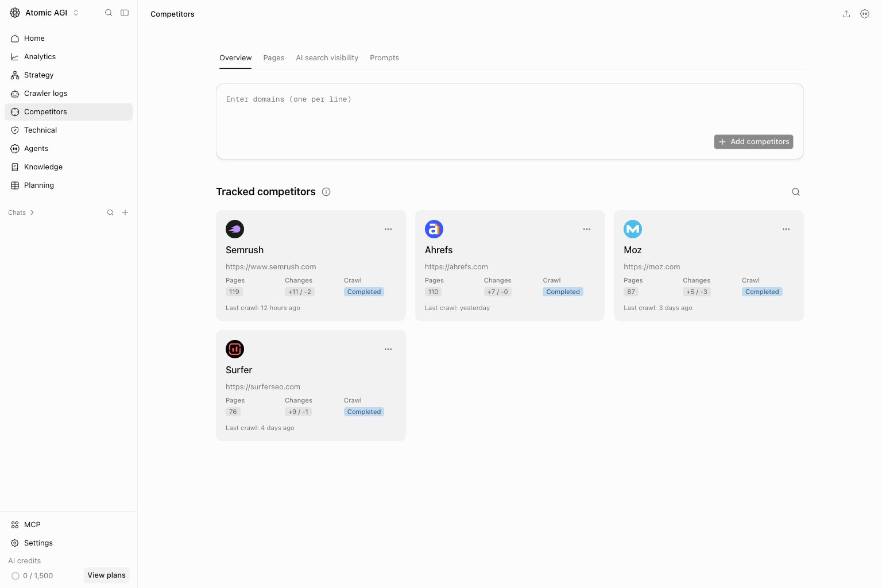Open the Competitors sidebar item
Image resolution: width=882 pixels, height=588 pixels.
point(68,112)
